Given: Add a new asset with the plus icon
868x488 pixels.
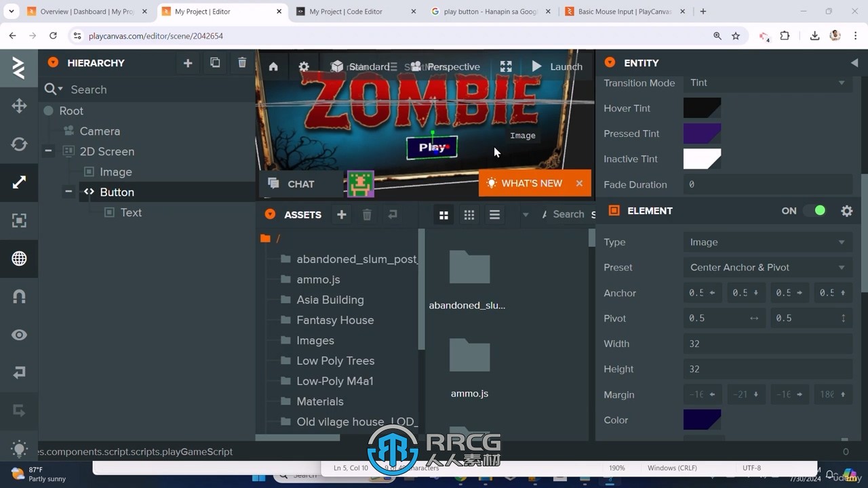Looking at the screenshot, I should (x=342, y=214).
